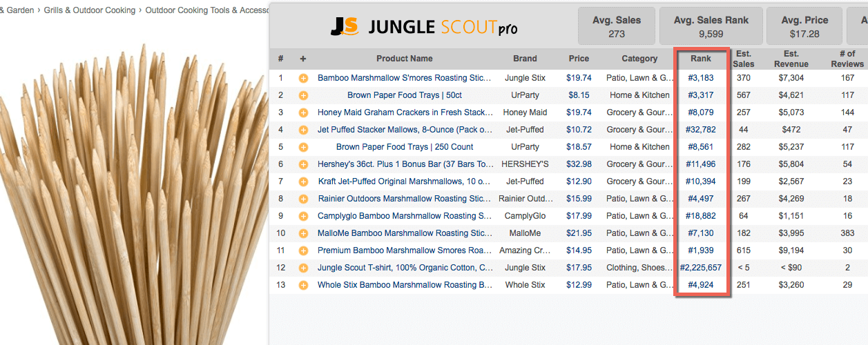868x345 pixels.
Task: Click plus icon next to Hershey's 36ct row
Action: pyautogui.click(x=303, y=164)
